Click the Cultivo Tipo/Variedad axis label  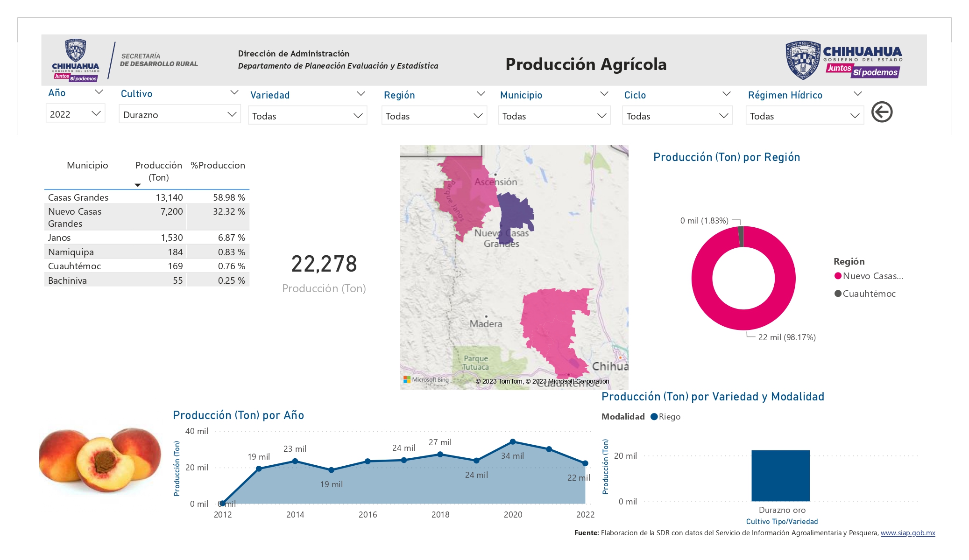pos(782,522)
